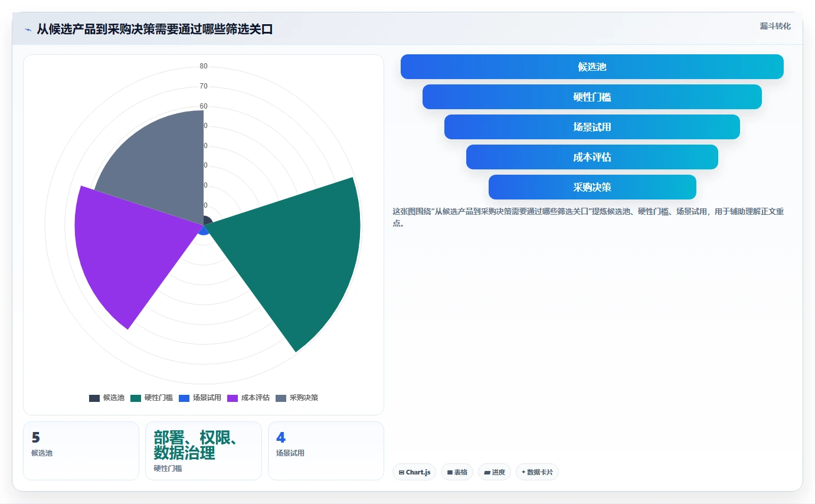The image size is (815, 504).
Task: Select the 成本评估 funnel stage bar
Action: 592,157
